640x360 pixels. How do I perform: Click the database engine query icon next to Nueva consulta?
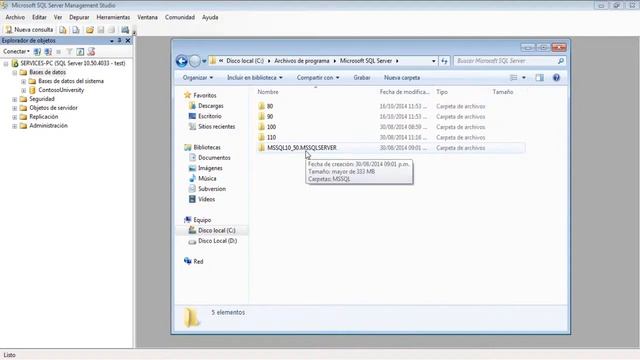point(62,30)
